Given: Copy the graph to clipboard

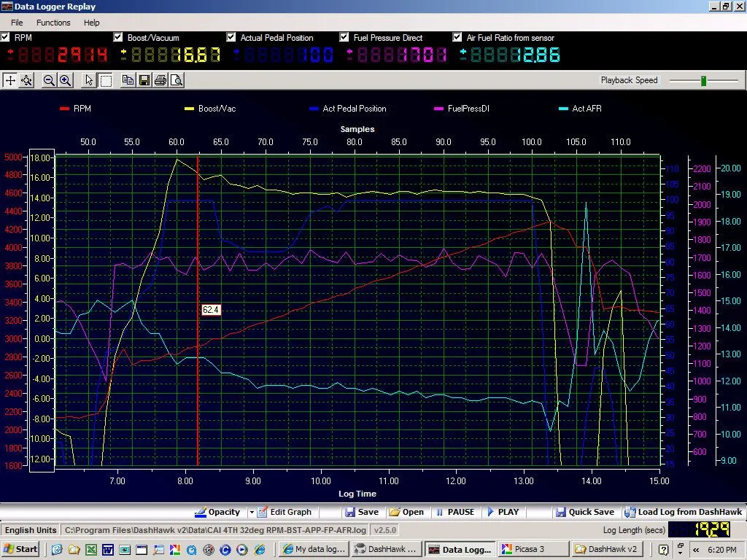Looking at the screenshot, I should [128, 81].
